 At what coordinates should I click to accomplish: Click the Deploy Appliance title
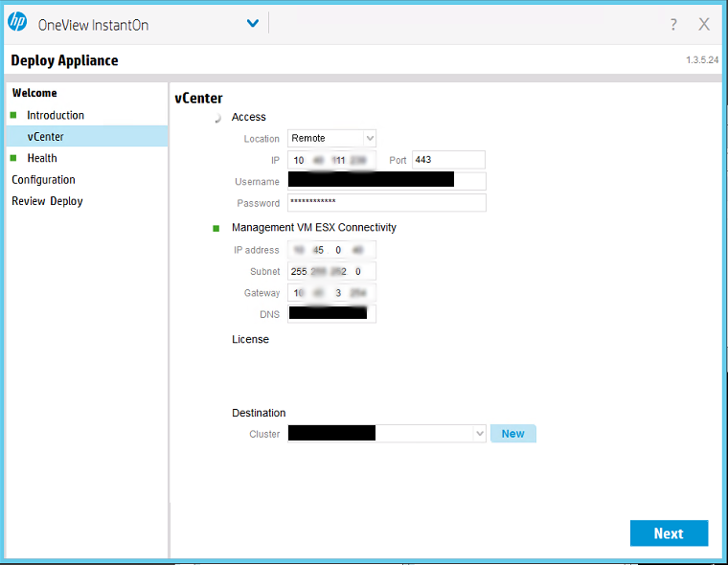(x=64, y=60)
